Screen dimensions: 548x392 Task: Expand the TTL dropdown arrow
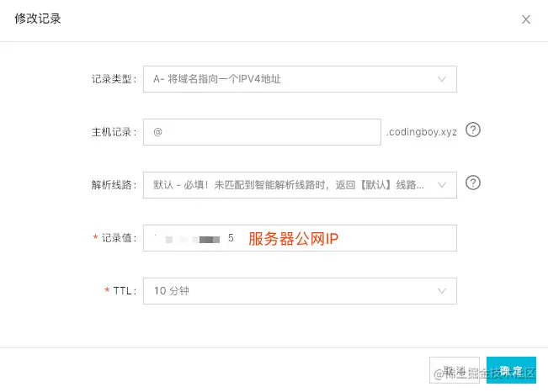[x=442, y=291]
